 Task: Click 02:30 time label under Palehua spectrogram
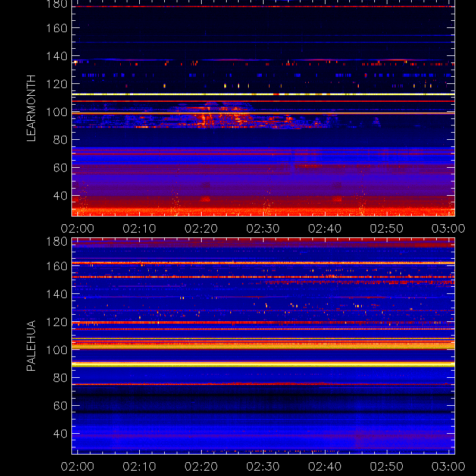[x=263, y=466]
